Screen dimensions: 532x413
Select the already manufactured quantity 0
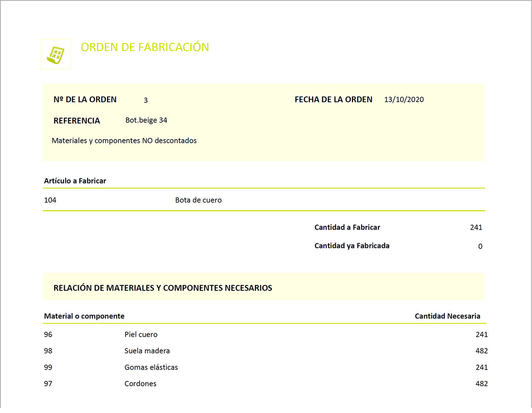[x=480, y=247]
